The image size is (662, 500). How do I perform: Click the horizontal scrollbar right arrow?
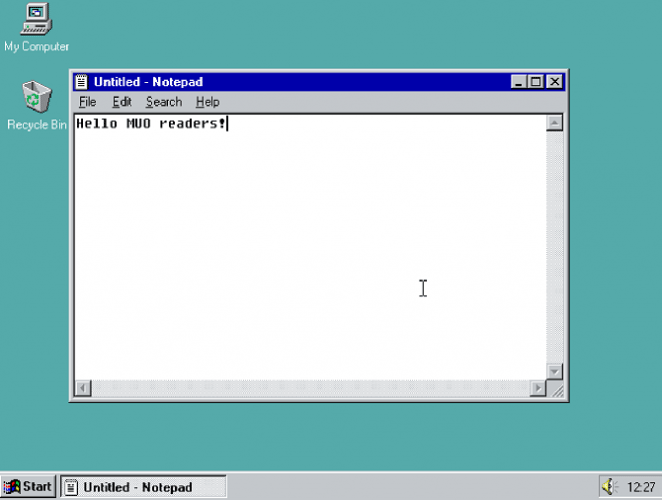pos(538,388)
